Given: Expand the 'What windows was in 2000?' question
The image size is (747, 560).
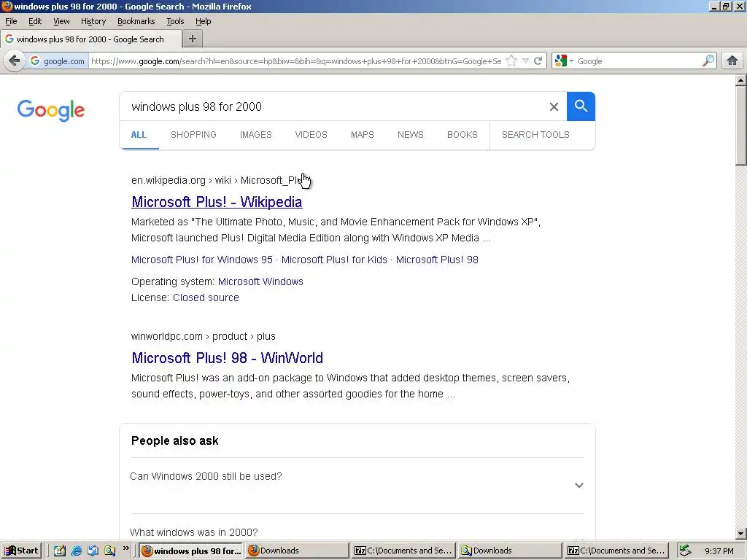Looking at the screenshot, I should tap(194, 532).
